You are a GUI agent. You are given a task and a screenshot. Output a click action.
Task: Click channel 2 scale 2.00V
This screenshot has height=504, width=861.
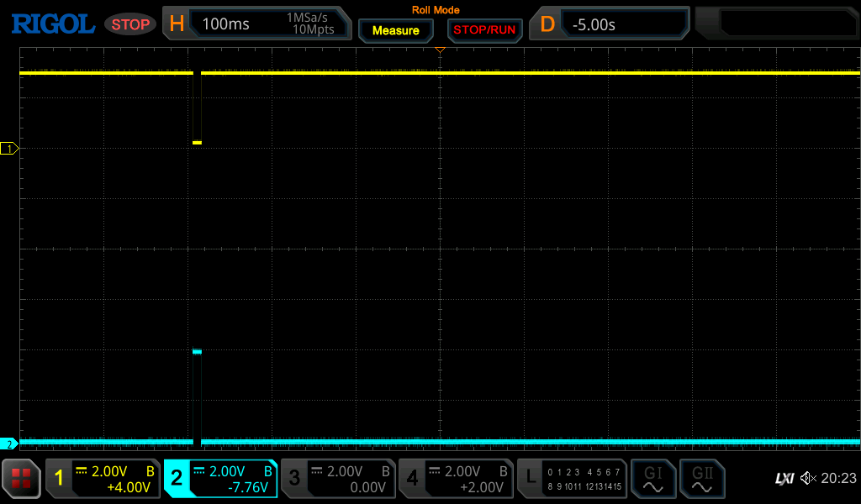point(227,471)
